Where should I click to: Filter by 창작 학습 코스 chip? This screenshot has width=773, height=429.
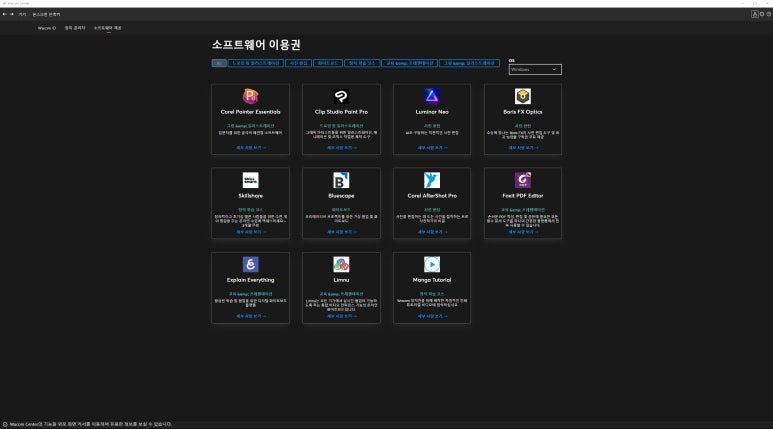click(362, 63)
